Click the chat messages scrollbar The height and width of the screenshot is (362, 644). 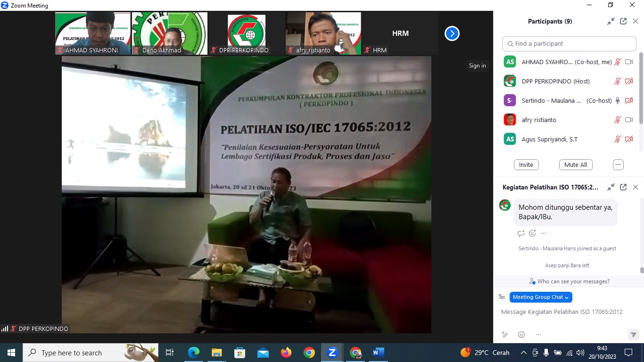(642, 270)
